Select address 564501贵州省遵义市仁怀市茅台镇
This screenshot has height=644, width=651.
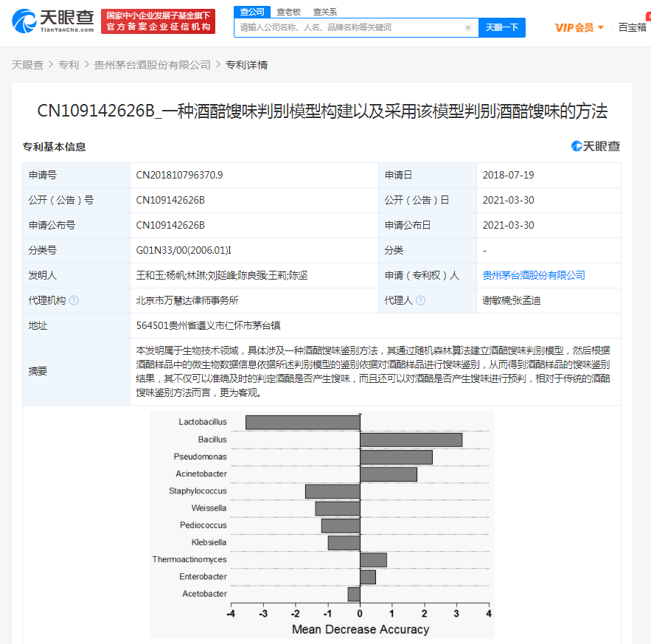coord(209,326)
